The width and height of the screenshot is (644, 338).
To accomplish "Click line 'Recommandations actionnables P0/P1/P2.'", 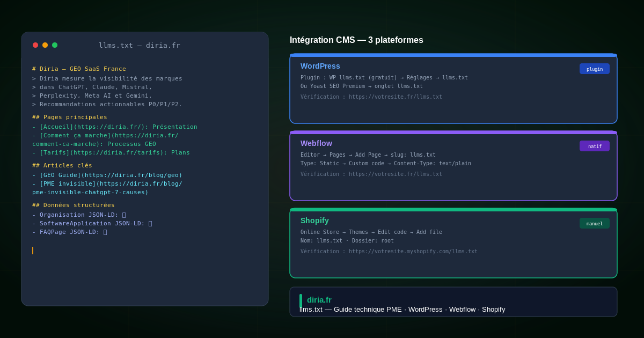I will (x=107, y=104).
